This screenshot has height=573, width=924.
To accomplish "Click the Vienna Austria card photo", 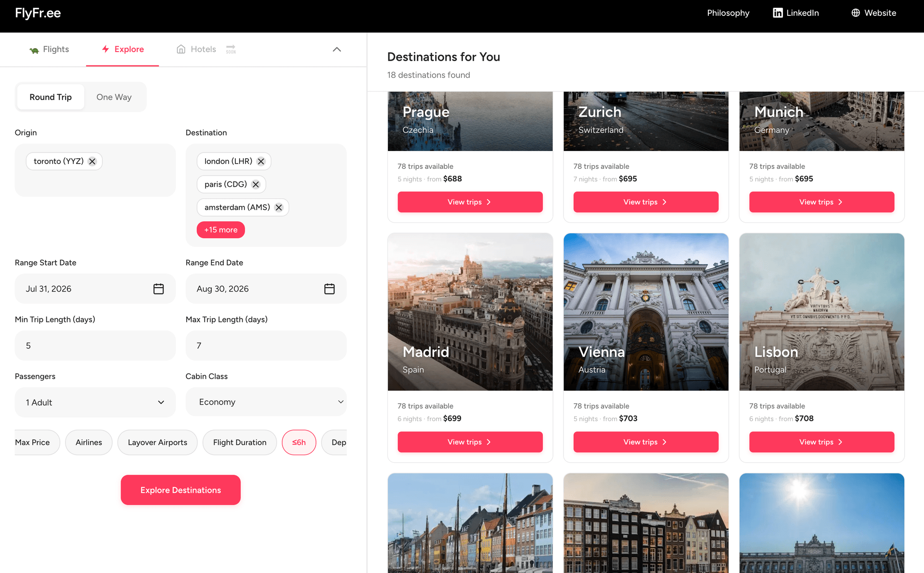I will click(646, 312).
